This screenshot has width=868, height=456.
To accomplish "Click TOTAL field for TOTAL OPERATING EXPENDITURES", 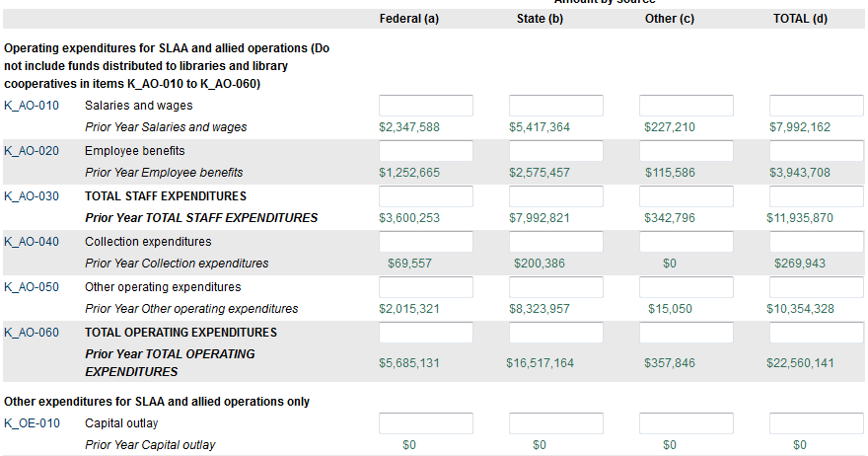I will tap(817, 333).
